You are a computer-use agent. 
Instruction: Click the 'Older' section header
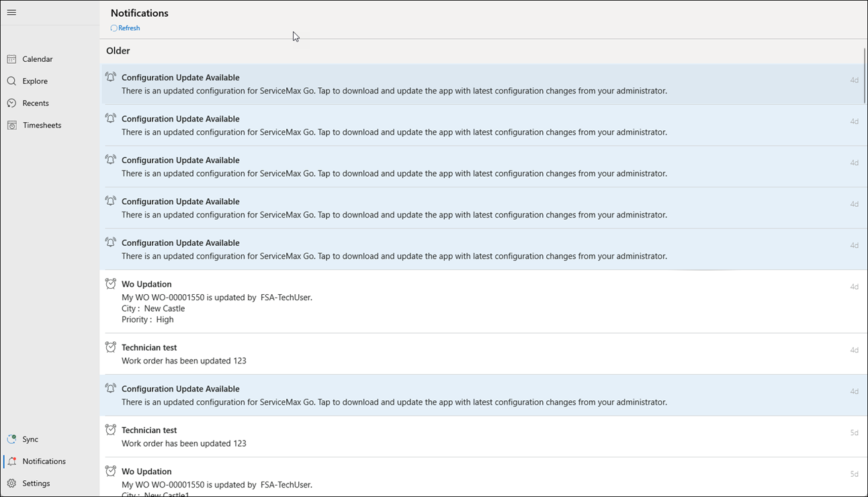[x=118, y=51]
